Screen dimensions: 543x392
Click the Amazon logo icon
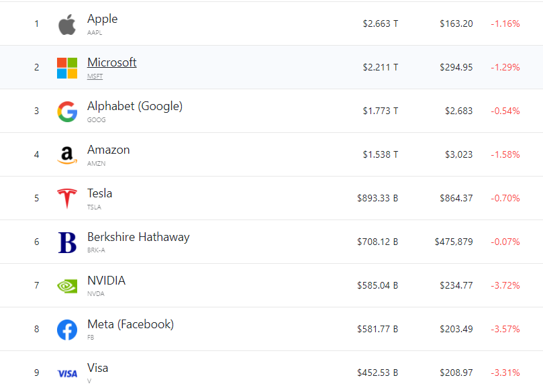[x=66, y=155]
